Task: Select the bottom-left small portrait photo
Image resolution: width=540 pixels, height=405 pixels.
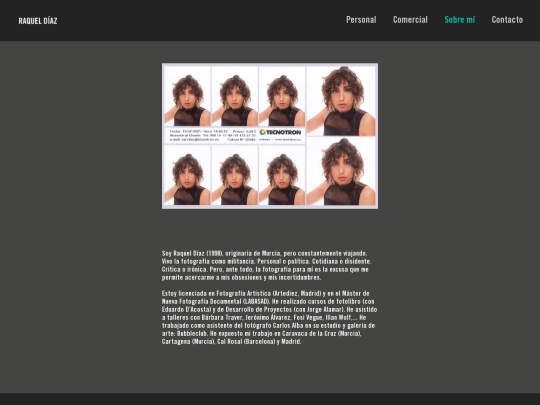Action: click(187, 175)
